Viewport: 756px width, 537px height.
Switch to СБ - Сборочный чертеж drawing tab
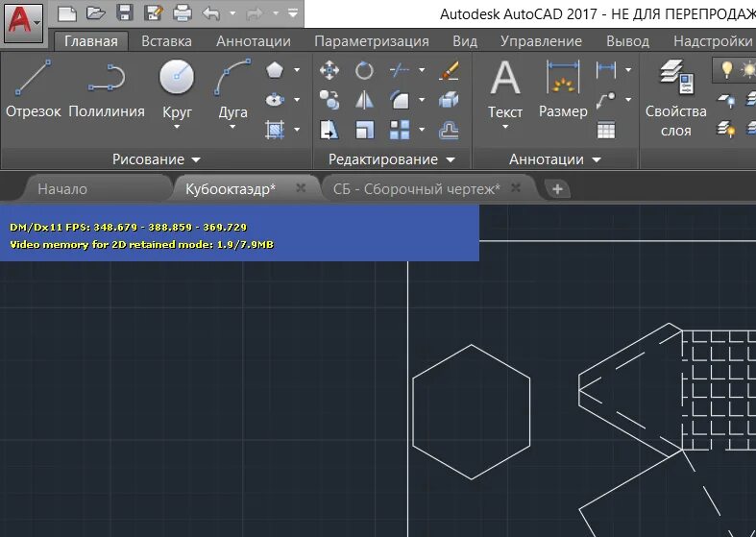[x=416, y=189]
